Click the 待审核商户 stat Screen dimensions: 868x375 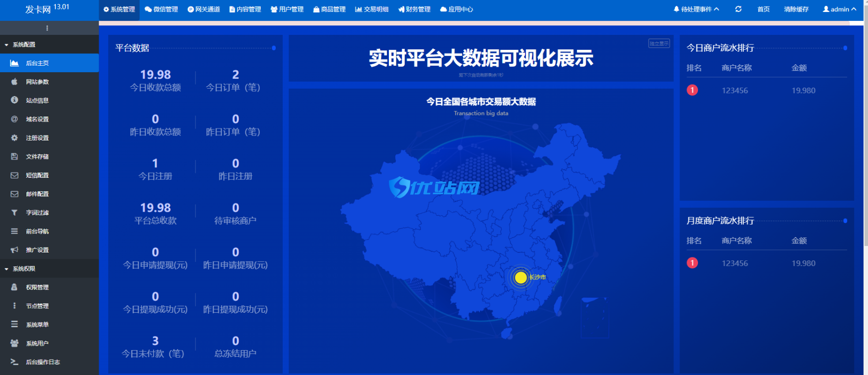click(235, 214)
